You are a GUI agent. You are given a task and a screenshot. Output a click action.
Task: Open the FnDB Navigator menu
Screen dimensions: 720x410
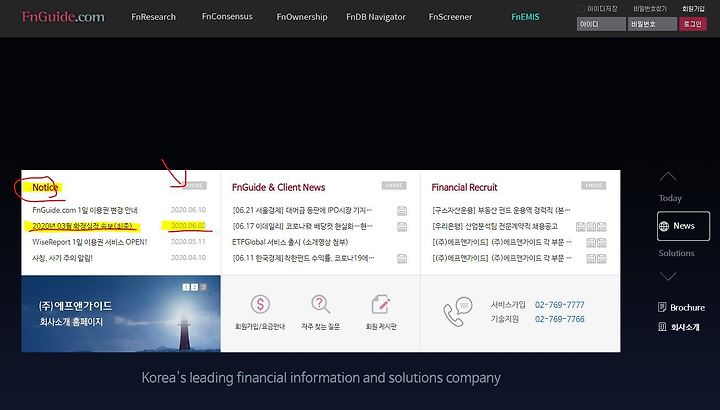click(376, 17)
